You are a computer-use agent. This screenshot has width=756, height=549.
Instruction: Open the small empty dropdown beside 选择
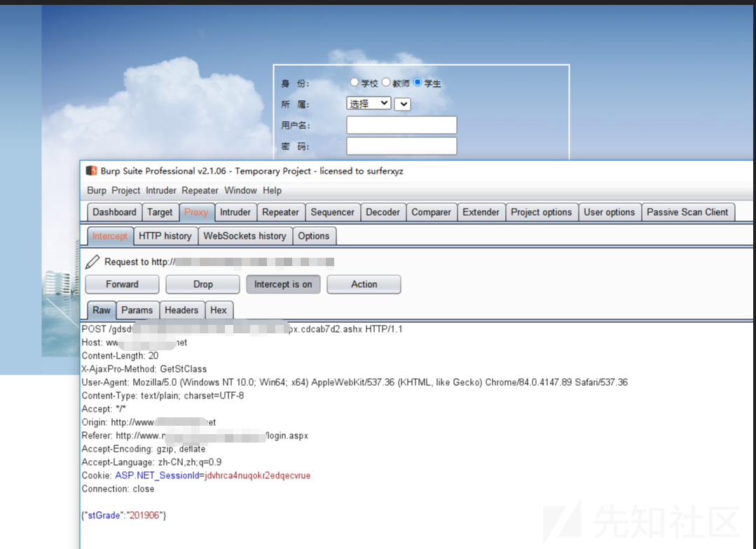coord(402,104)
